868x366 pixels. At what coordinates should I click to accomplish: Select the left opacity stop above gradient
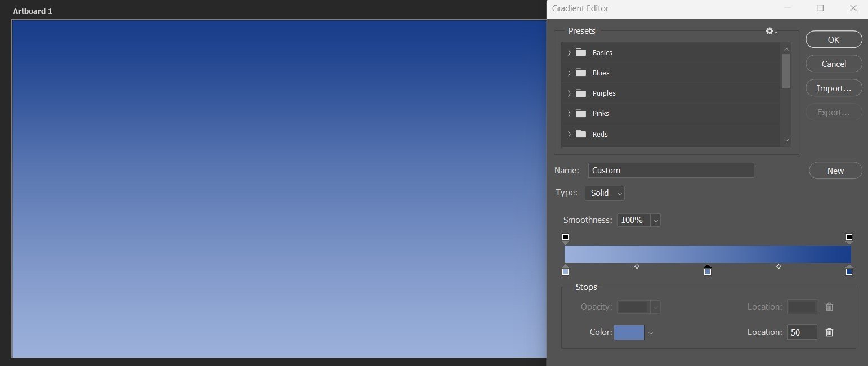point(566,238)
